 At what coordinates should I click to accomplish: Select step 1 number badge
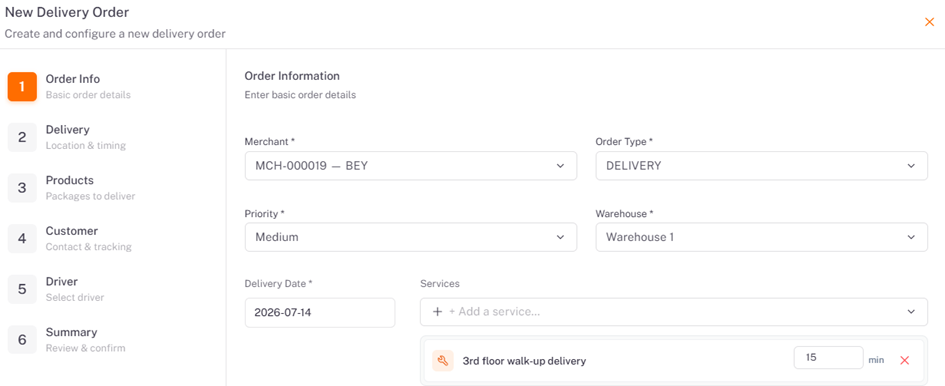22,86
